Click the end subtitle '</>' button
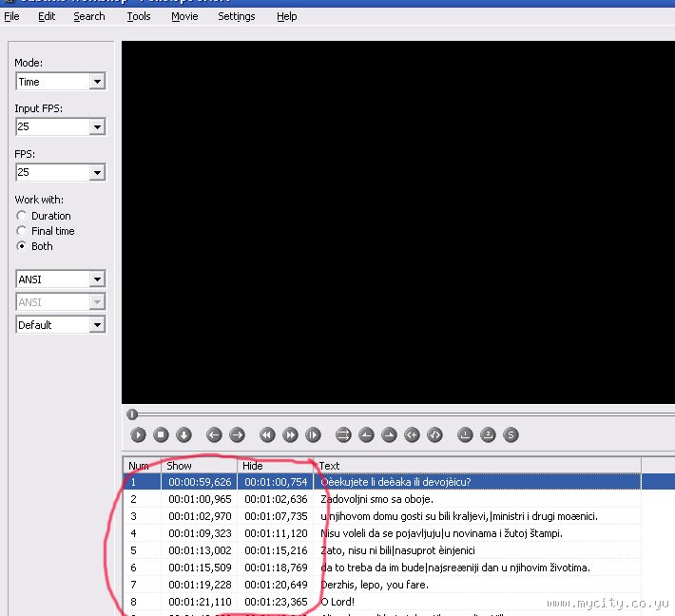The height and width of the screenshot is (616, 675). tap(434, 434)
